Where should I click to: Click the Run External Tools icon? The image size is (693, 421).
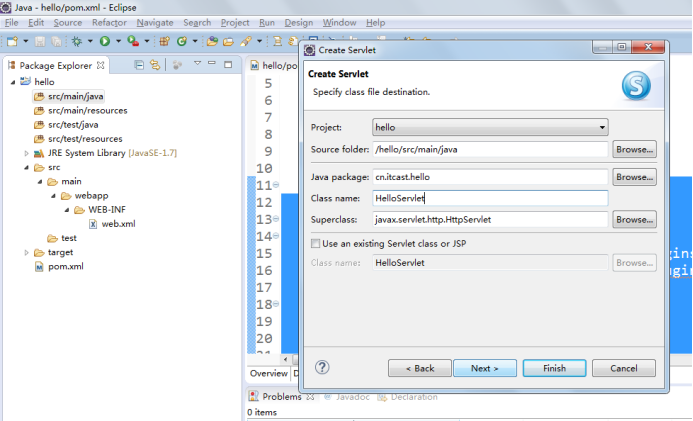[133, 41]
